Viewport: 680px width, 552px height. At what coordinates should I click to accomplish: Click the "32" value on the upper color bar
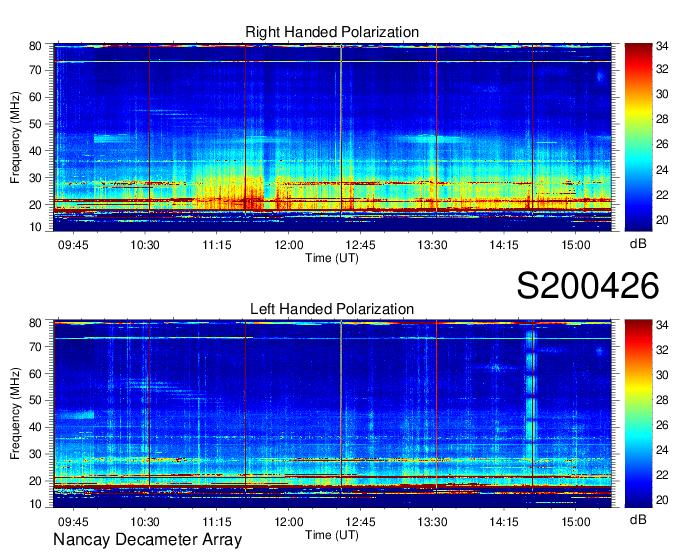662,69
